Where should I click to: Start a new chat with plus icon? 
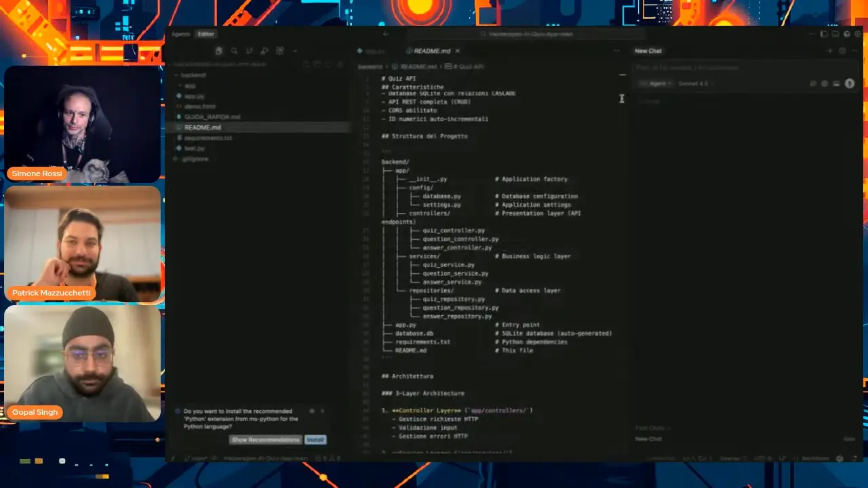point(830,51)
